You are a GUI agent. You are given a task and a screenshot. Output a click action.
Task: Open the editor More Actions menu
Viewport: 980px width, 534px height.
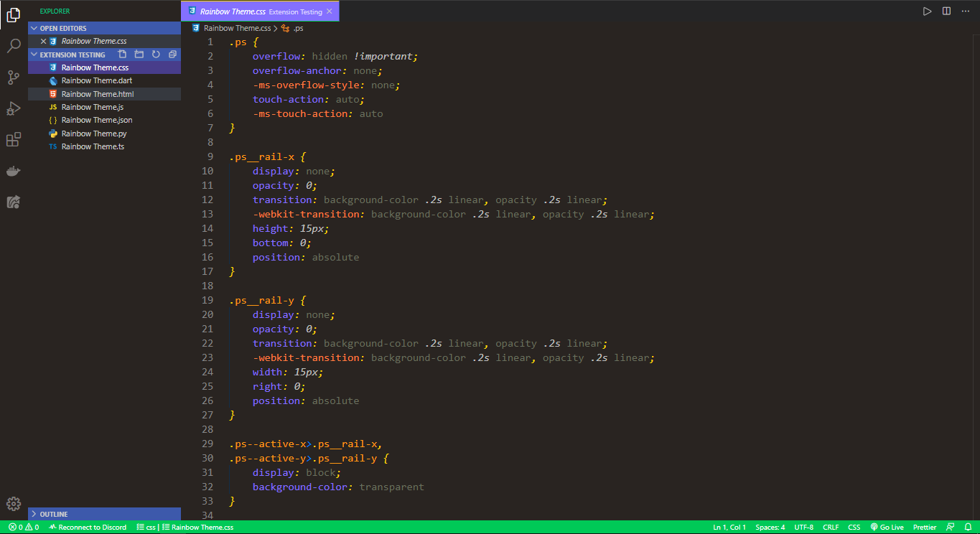pos(966,11)
